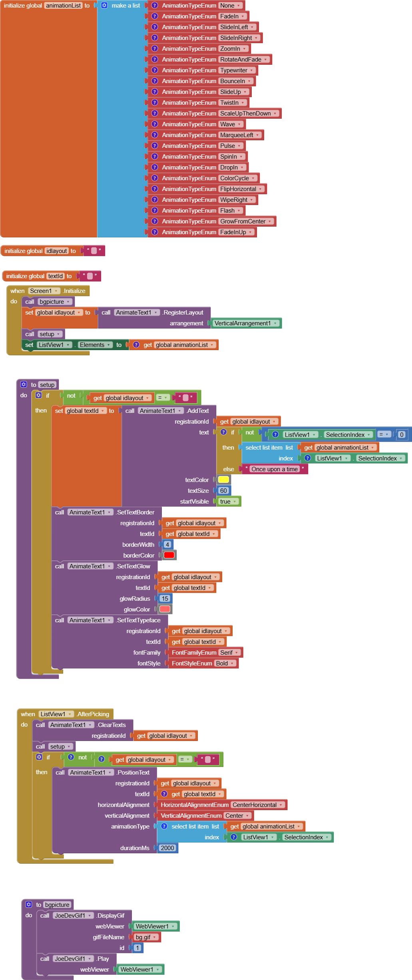Click help icon on the AfterPicking not block
412x980 pixels.
[71, 757]
